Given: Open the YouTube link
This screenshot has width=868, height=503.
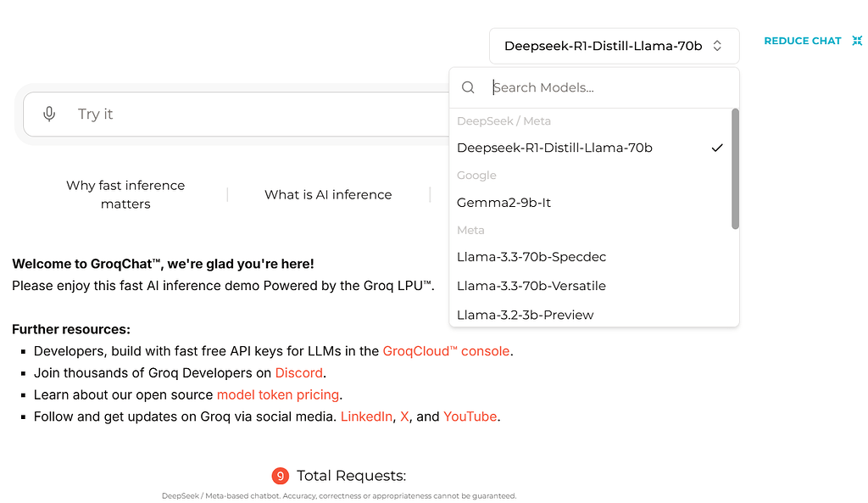Looking at the screenshot, I should [x=470, y=416].
